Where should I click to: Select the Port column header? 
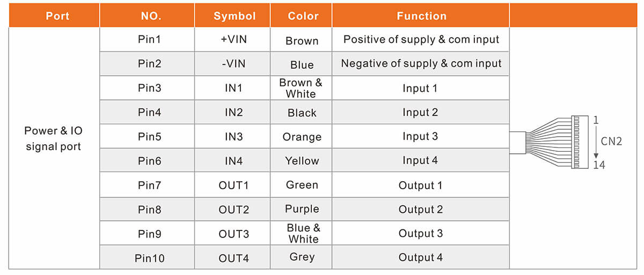[x=57, y=16]
